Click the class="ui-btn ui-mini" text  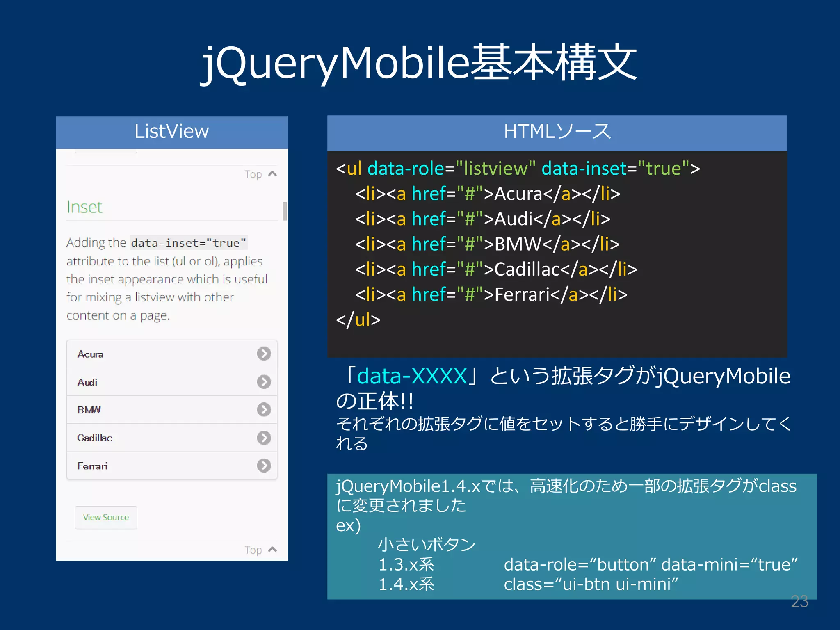click(x=591, y=584)
